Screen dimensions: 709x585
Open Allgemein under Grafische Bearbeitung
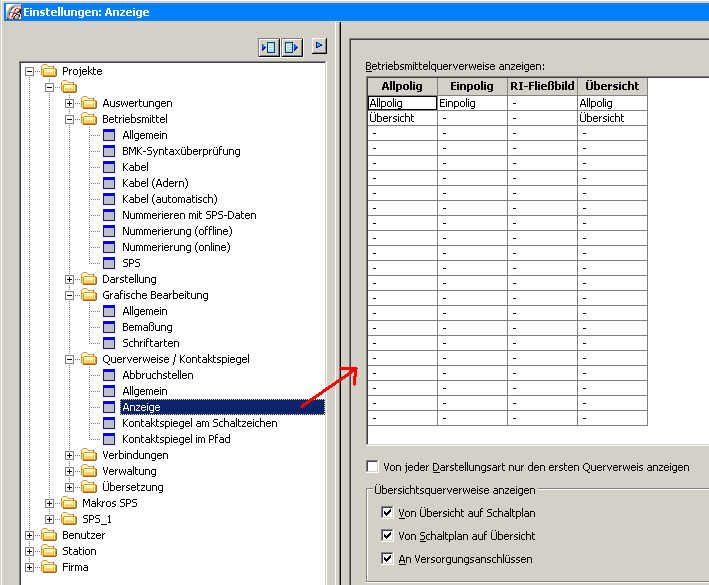pyautogui.click(x=145, y=311)
